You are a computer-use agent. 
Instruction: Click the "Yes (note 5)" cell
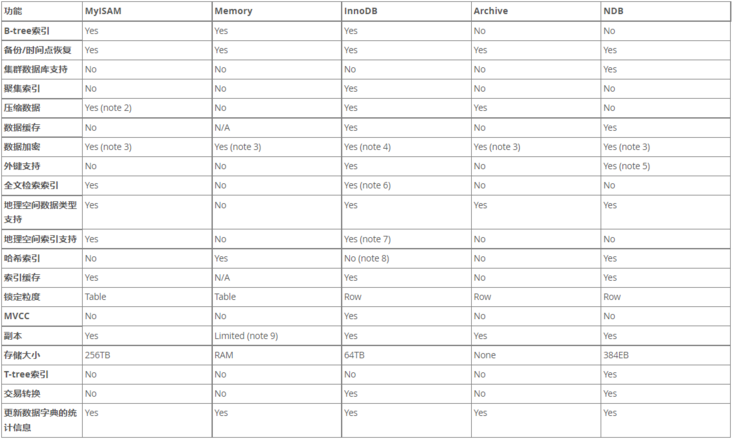point(626,166)
